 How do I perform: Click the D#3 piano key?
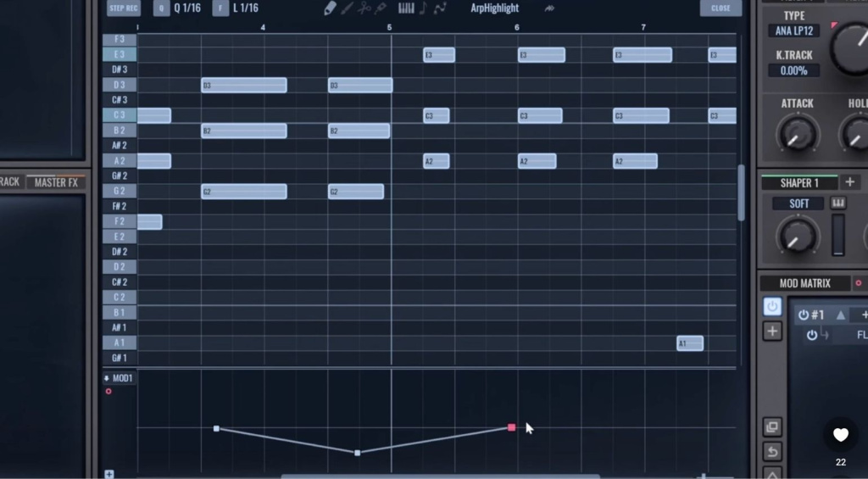coord(120,70)
